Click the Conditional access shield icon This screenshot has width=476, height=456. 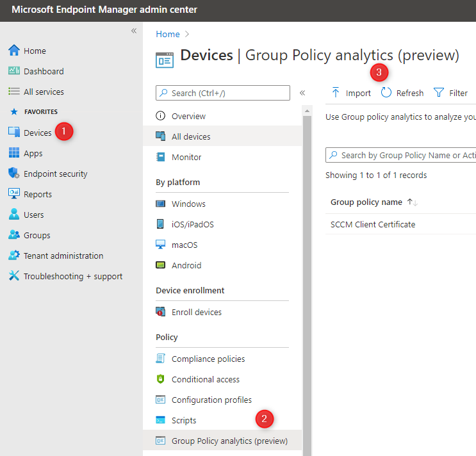[161, 379]
